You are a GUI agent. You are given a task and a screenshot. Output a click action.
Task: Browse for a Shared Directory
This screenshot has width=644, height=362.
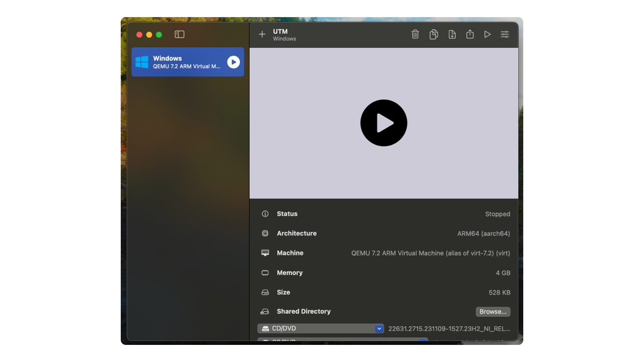[493, 312]
